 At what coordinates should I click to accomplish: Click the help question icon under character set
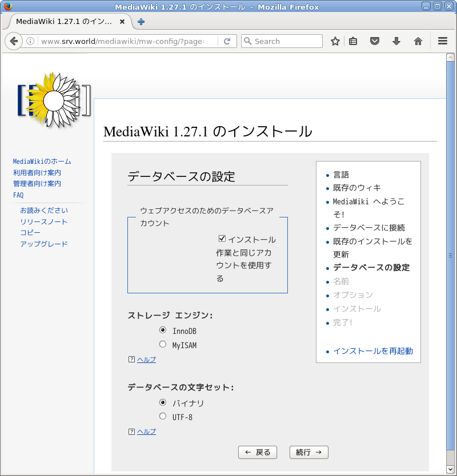tap(131, 431)
